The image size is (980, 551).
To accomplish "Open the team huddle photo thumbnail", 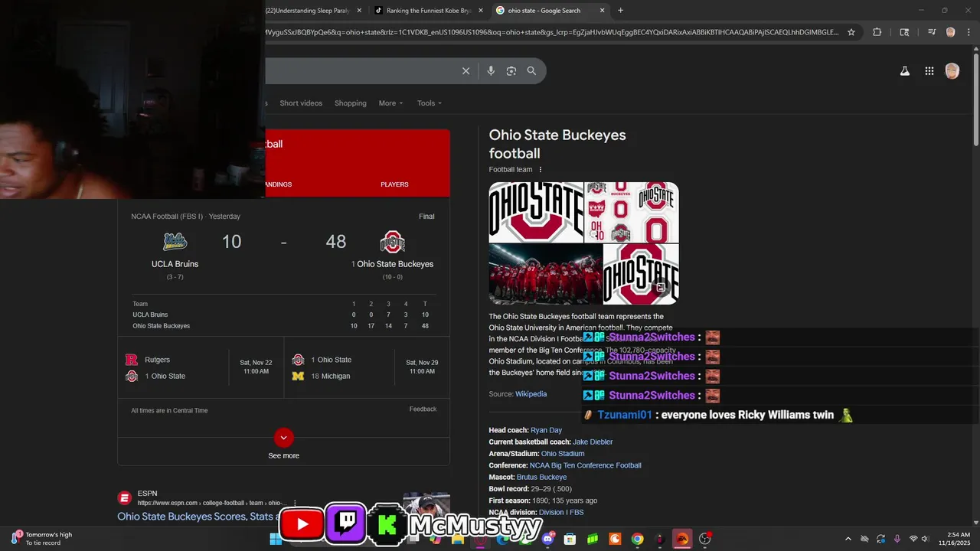I will point(545,274).
